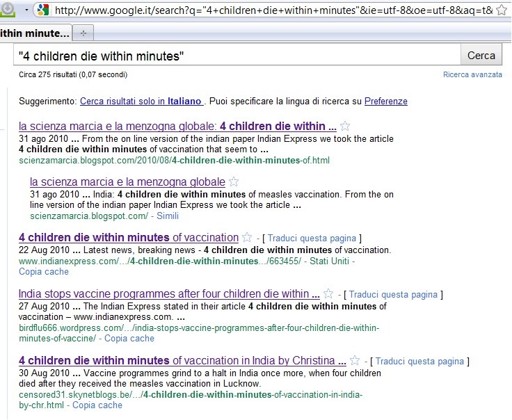This screenshot has width=512, height=420.
Task: Open 'Copia cache' for birdflu666.wordpress.com result
Action: point(129,339)
